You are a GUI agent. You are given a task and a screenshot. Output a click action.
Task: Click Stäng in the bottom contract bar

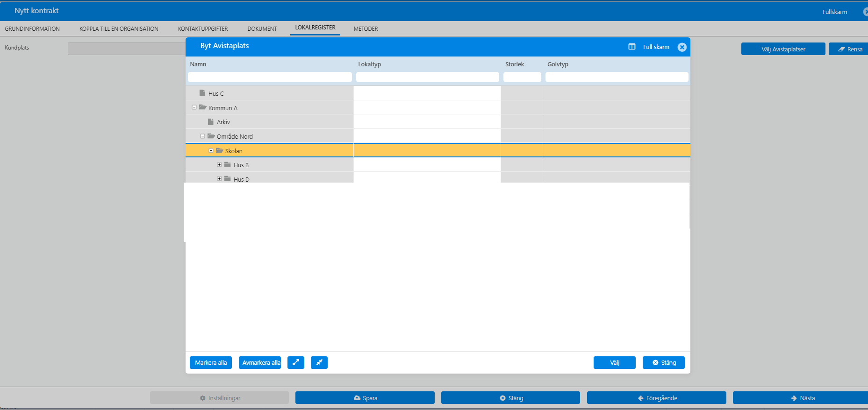pyautogui.click(x=510, y=398)
